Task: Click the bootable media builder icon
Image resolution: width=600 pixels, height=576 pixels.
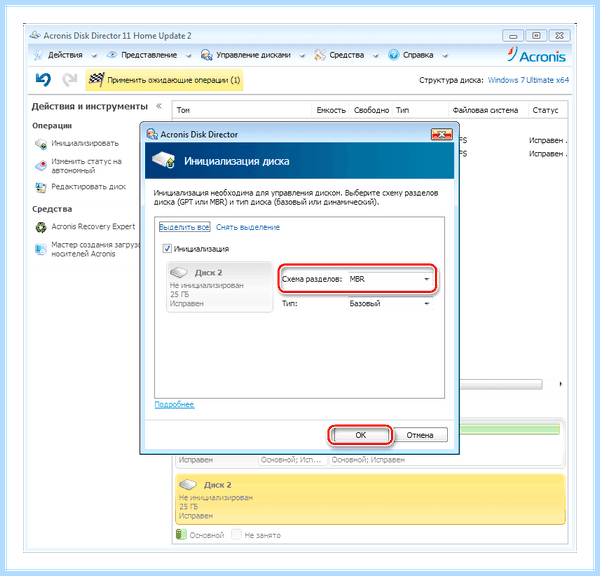Action: click(41, 249)
